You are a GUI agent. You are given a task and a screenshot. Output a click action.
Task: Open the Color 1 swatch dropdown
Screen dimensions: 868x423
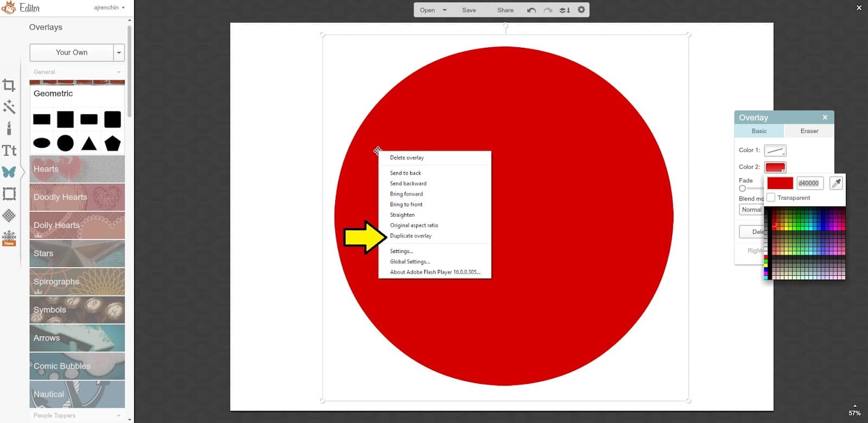[775, 150]
